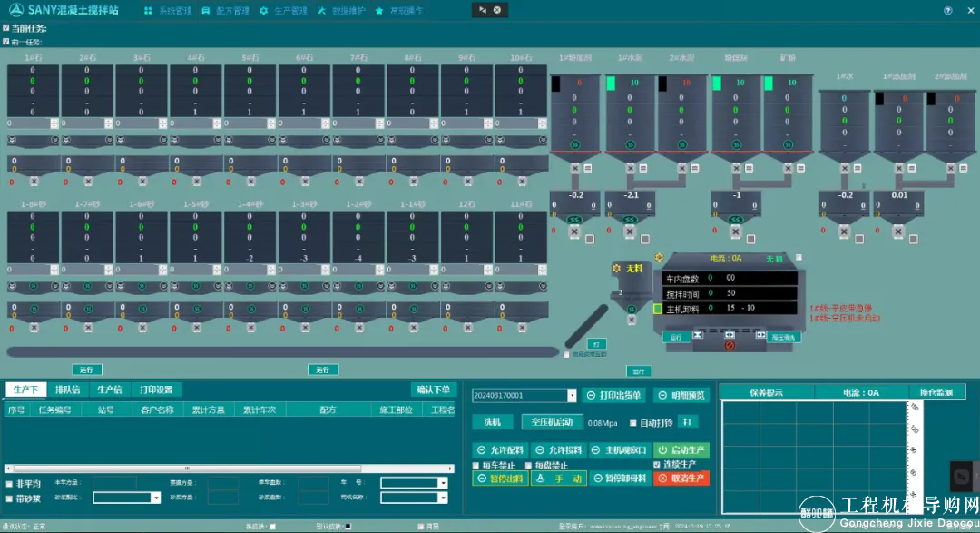
Task: Enable the 非平均 checkbox
Action: click(x=9, y=484)
